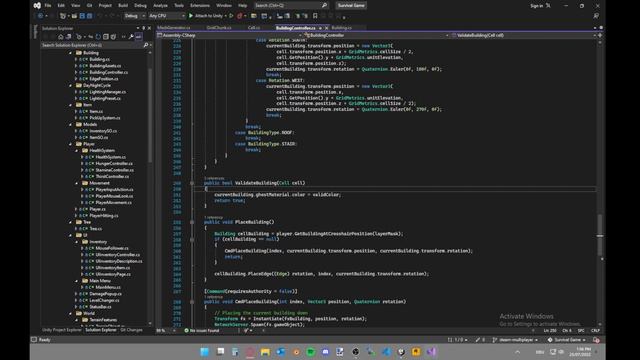
Task: Click the Solution Explorer vertical scrollbar
Action: [150, 115]
